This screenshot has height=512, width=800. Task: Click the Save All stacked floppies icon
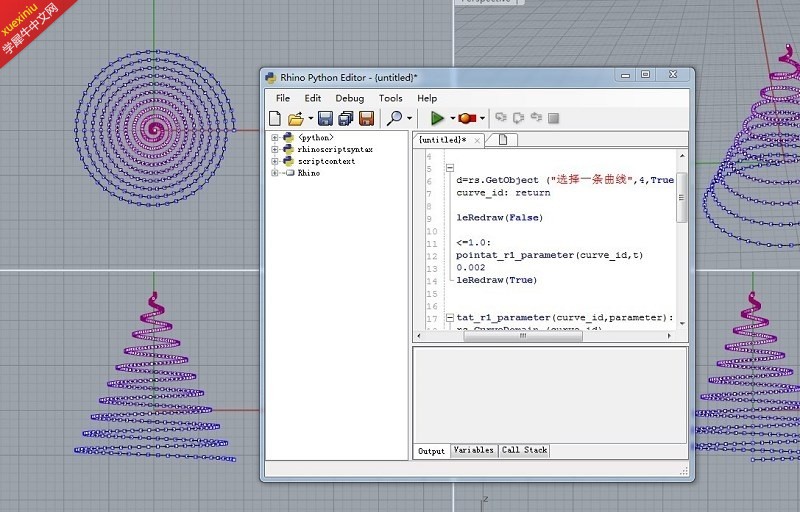point(345,118)
